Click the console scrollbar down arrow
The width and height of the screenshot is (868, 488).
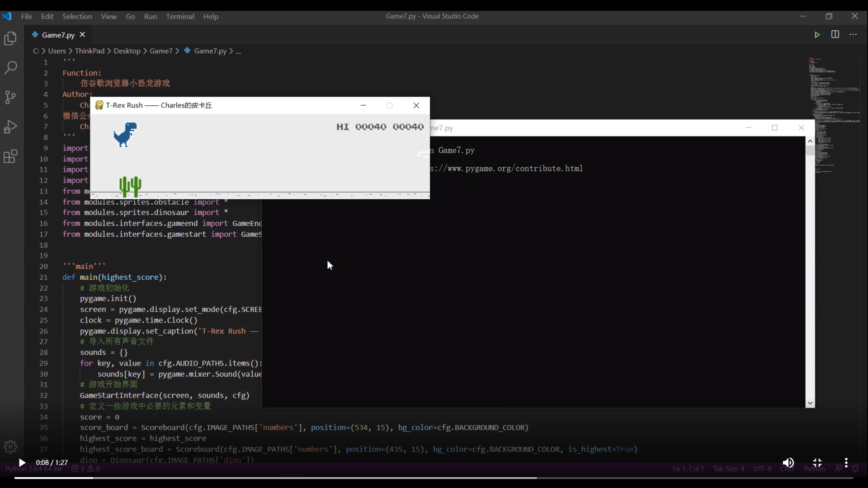810,403
